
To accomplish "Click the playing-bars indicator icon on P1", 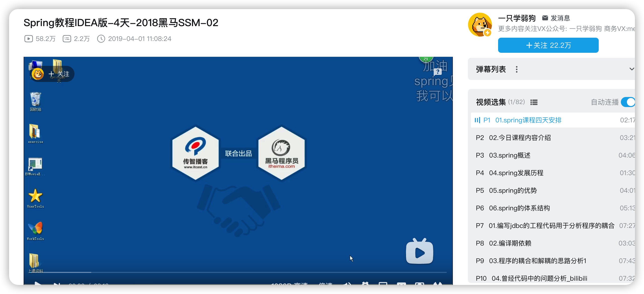I will click(x=477, y=120).
